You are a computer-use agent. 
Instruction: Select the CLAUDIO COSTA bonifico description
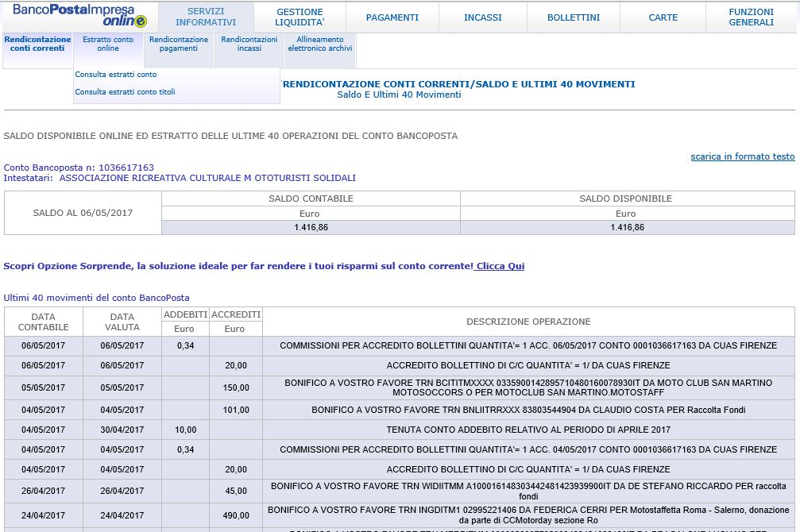click(528, 410)
